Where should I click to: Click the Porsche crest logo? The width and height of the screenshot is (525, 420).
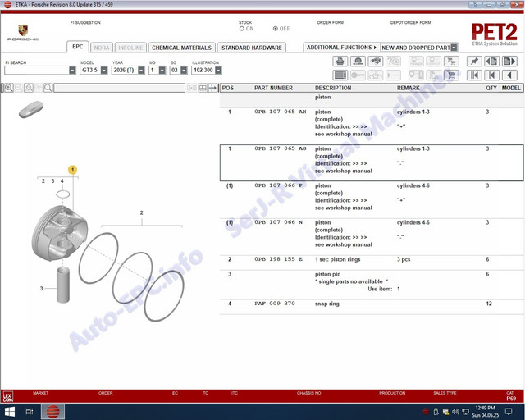pos(23,30)
